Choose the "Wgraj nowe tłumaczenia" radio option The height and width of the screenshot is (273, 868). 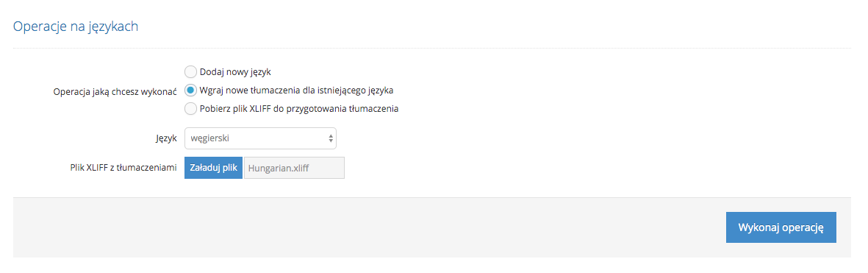(190, 91)
